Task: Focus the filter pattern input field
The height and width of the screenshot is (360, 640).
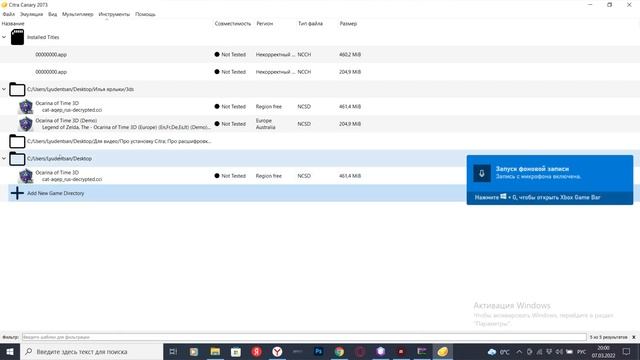Action: pos(304,337)
